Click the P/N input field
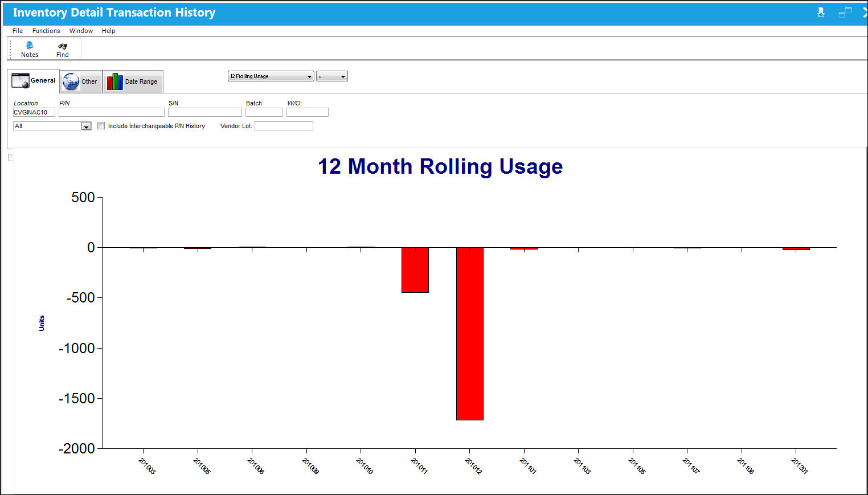Image resolution: width=868 pixels, height=495 pixels. 112,112
